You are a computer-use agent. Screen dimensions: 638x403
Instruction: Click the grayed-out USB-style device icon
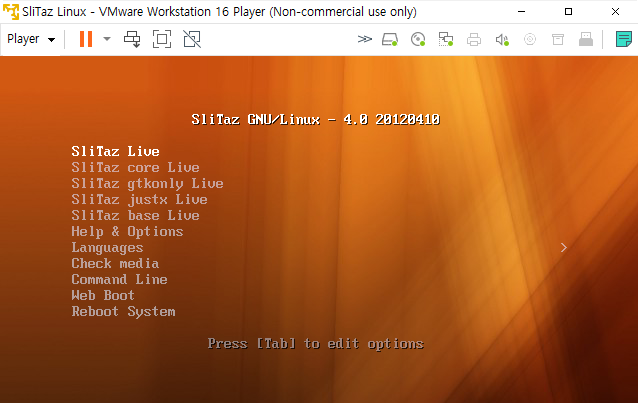point(586,39)
